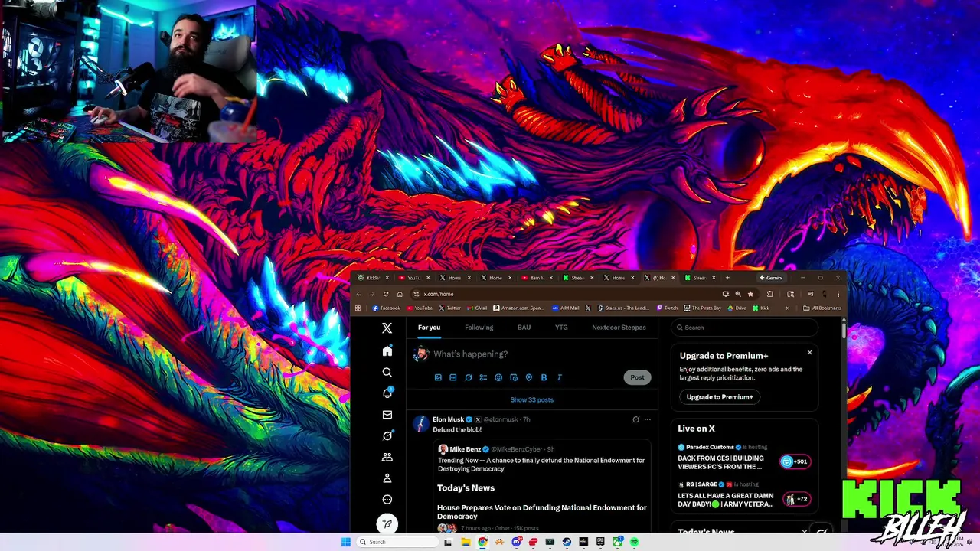Image resolution: width=980 pixels, height=551 pixels.
Task: Open the Home icon in X sidebar
Action: [x=387, y=350]
